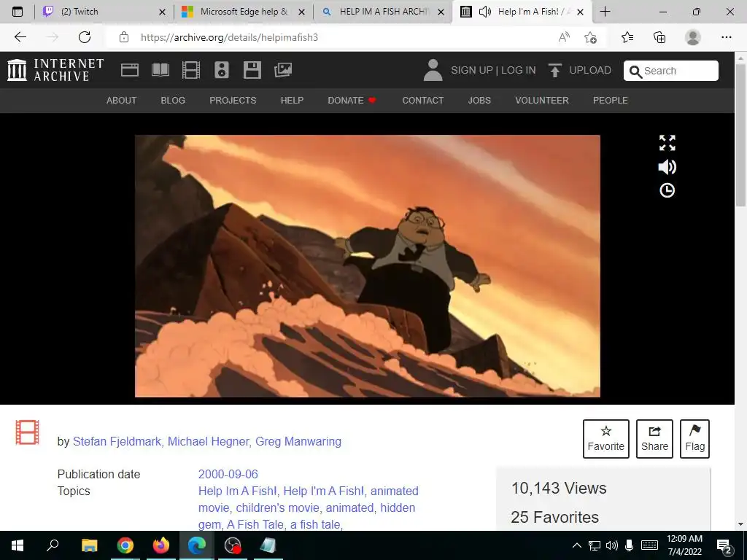747x560 pixels.
Task: Open playback speed clock icon
Action: coord(667,190)
